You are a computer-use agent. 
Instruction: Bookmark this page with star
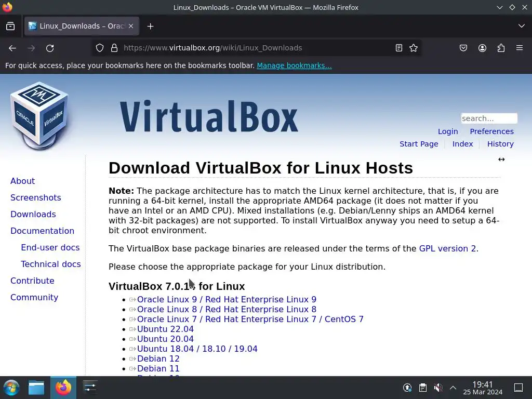413,48
